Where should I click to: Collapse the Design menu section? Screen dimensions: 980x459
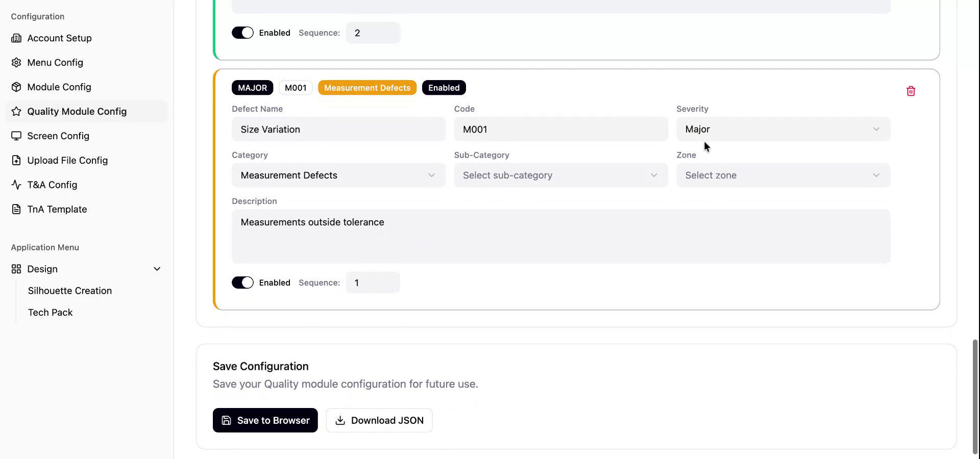click(x=157, y=269)
